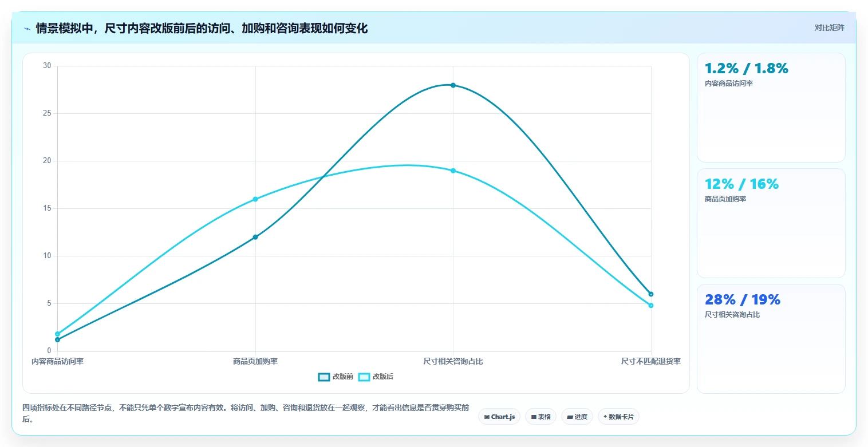Image resolution: width=868 pixels, height=447 pixels.
Task: Select the 数据卡片 tag chip
Action: (x=618, y=417)
